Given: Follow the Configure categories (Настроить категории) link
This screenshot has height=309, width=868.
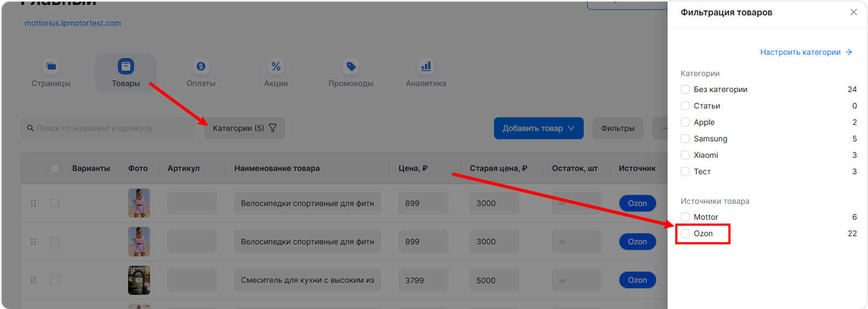Looking at the screenshot, I should coord(806,52).
